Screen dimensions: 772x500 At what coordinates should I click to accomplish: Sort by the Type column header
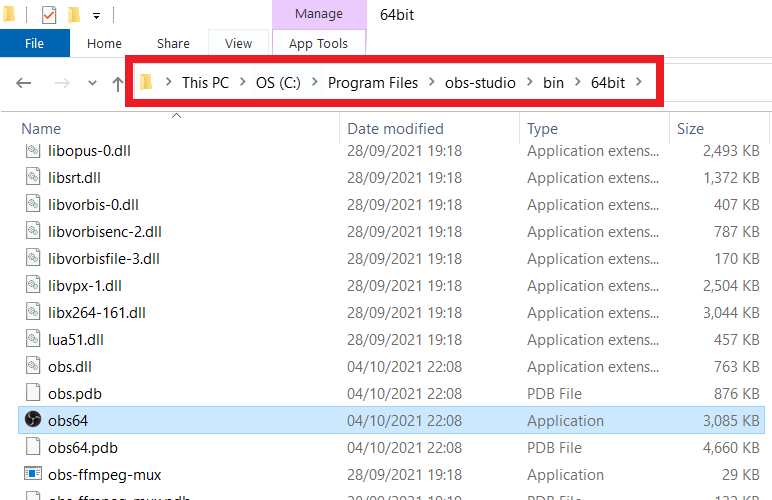pos(543,129)
